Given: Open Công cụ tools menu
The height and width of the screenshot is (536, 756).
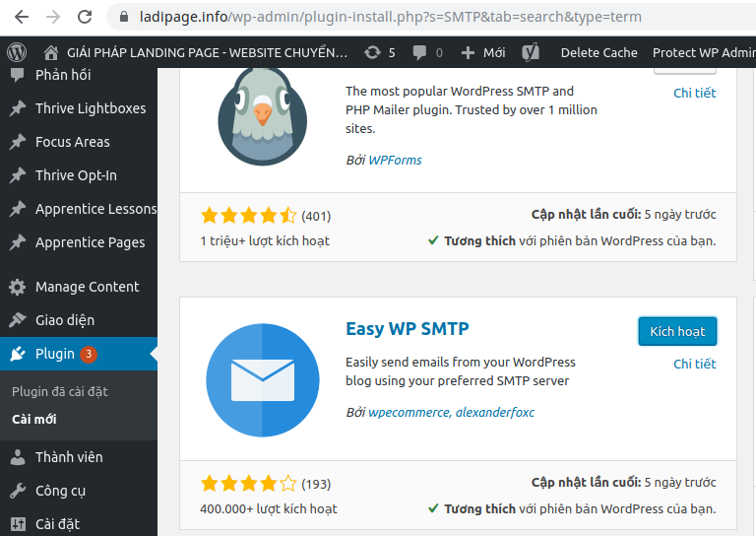Looking at the screenshot, I should coord(60,491).
